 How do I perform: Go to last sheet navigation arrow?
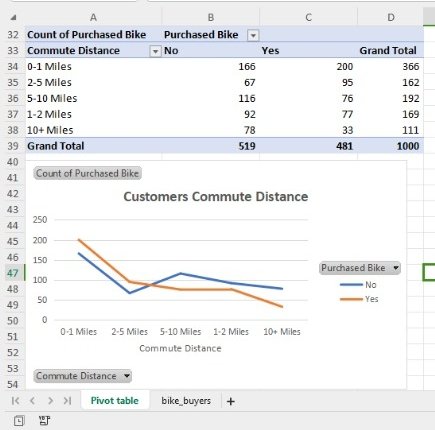click(68, 401)
